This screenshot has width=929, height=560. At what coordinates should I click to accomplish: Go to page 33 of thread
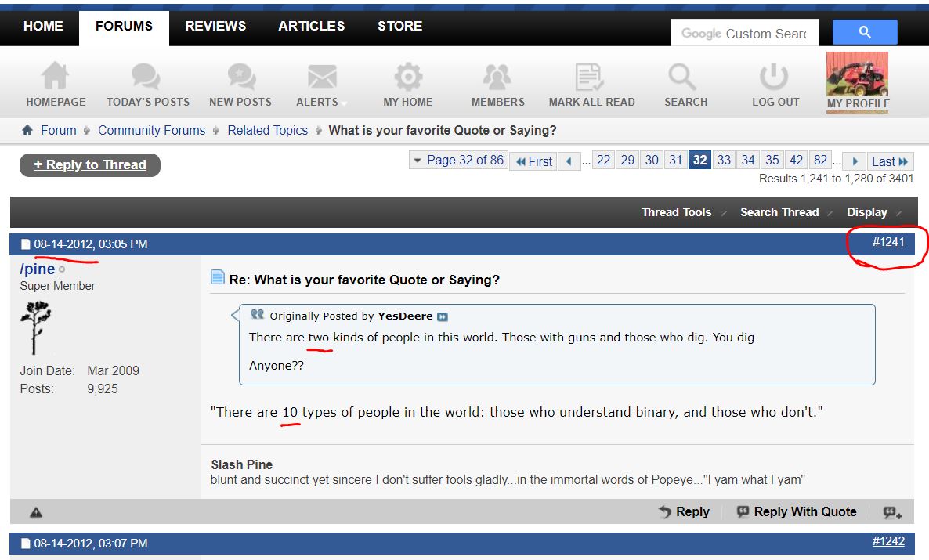724,161
